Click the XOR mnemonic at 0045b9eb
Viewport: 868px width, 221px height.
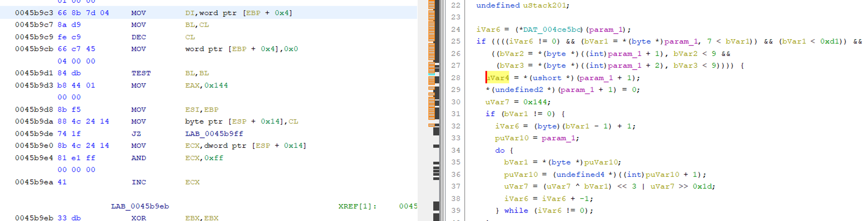pyautogui.click(x=138, y=218)
